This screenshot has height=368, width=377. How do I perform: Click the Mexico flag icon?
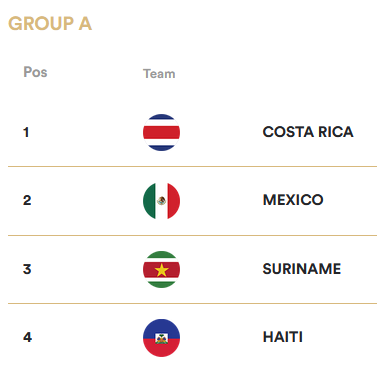point(161,201)
